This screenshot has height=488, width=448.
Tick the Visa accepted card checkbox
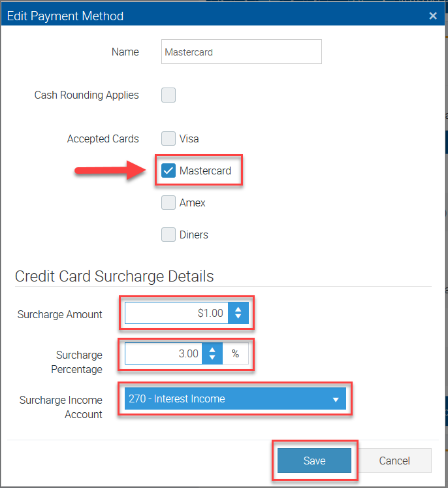(x=168, y=138)
